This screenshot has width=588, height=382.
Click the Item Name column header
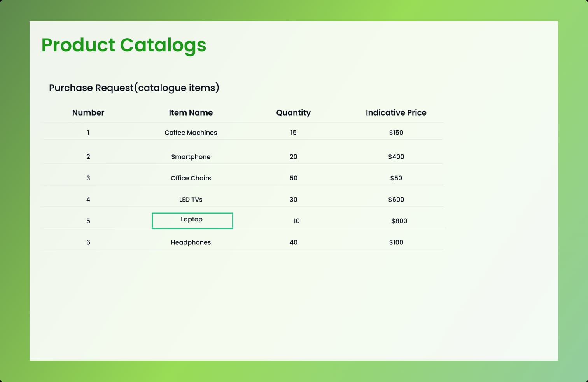click(x=191, y=113)
